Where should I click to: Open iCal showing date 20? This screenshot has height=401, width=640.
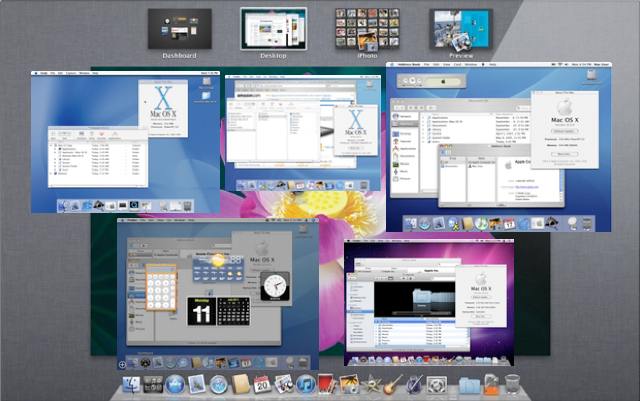pyautogui.click(x=262, y=385)
